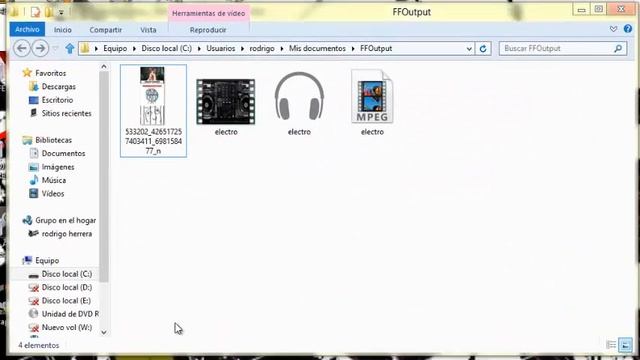This screenshot has width=640, height=360.
Task: Click the folder icon in the title bar
Action: pos(14,12)
